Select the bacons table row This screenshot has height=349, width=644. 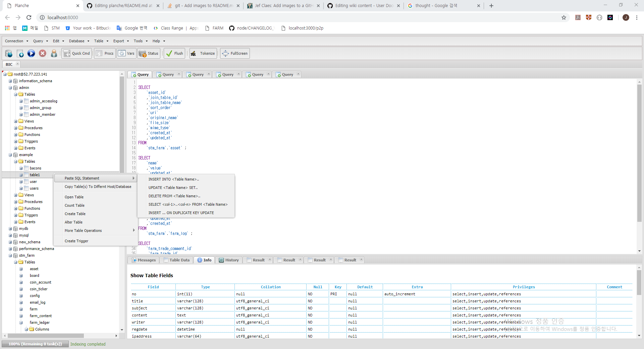(x=36, y=168)
